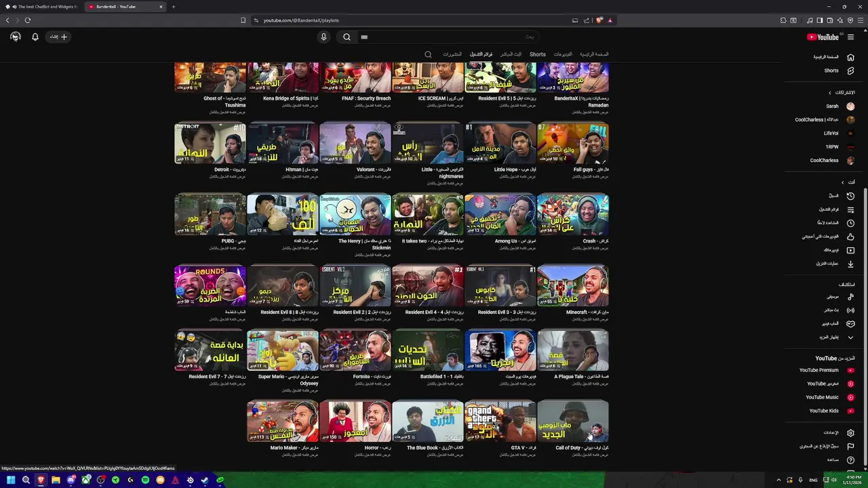
Task: Expand the Subscriptions section chevron
Action: [829, 93]
